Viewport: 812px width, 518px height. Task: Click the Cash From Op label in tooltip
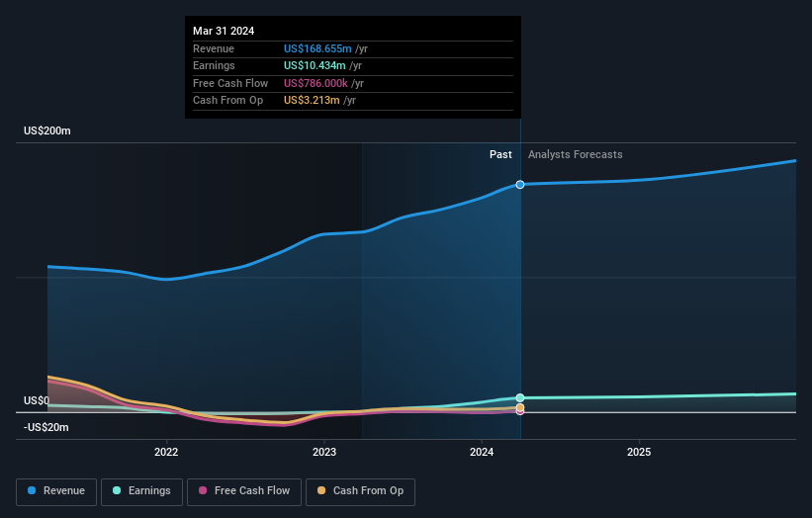click(x=227, y=101)
